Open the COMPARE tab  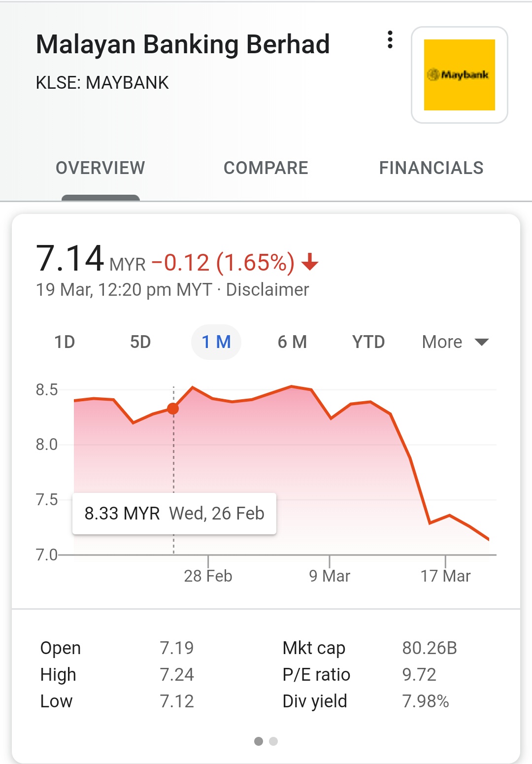pos(266,168)
